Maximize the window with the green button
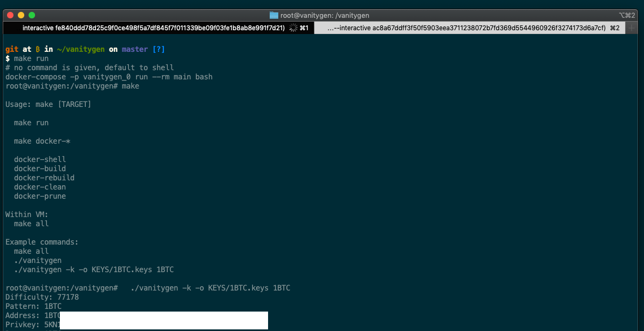Viewport: 644px width, 331px height. click(x=32, y=15)
